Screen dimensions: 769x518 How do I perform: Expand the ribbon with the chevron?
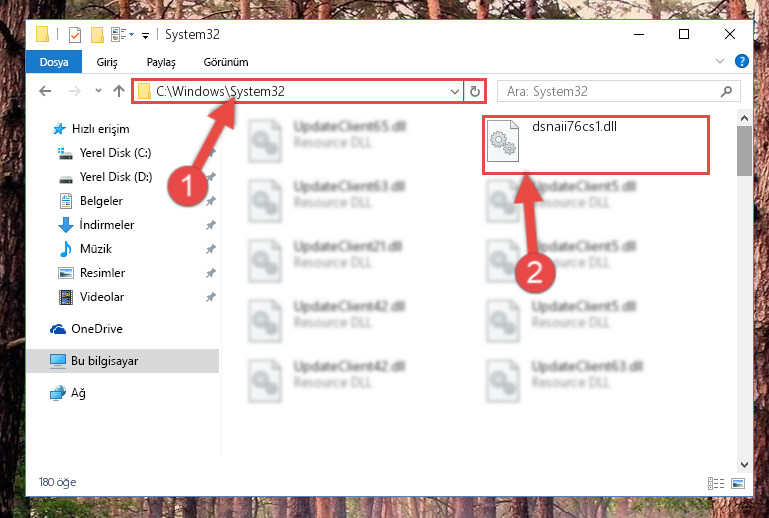719,61
